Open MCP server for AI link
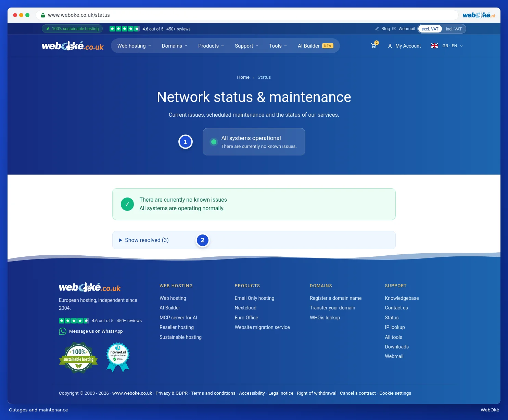The image size is (508, 420). 178,318
